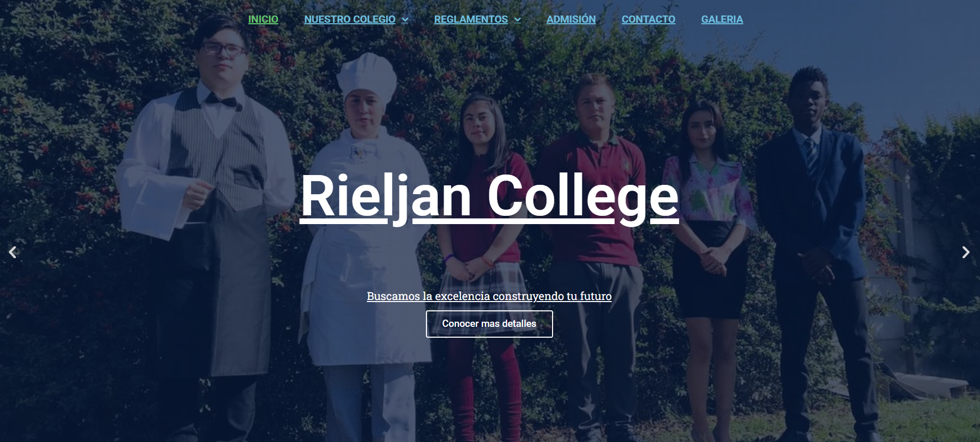
Task: Advance to next slide with right arrow
Action: click(966, 252)
